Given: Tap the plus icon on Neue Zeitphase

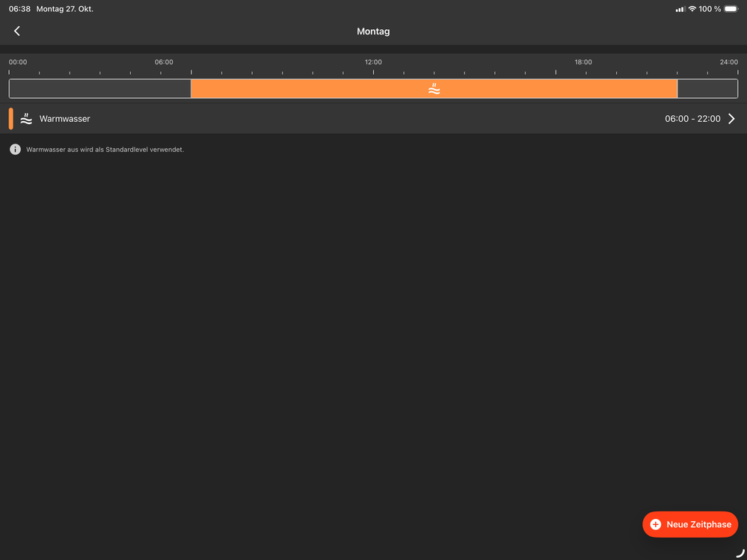Looking at the screenshot, I should coord(656,525).
